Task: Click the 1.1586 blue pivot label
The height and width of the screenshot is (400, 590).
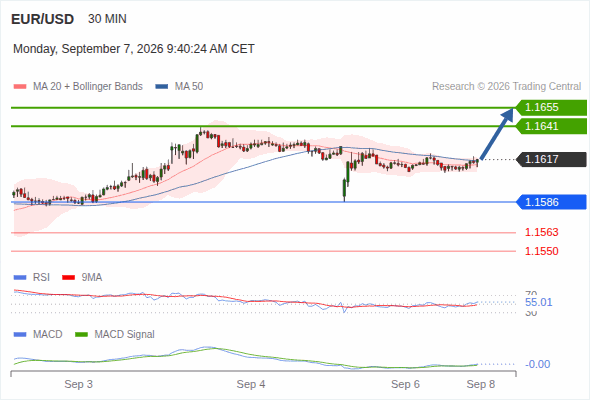Action: pyautogui.click(x=551, y=202)
